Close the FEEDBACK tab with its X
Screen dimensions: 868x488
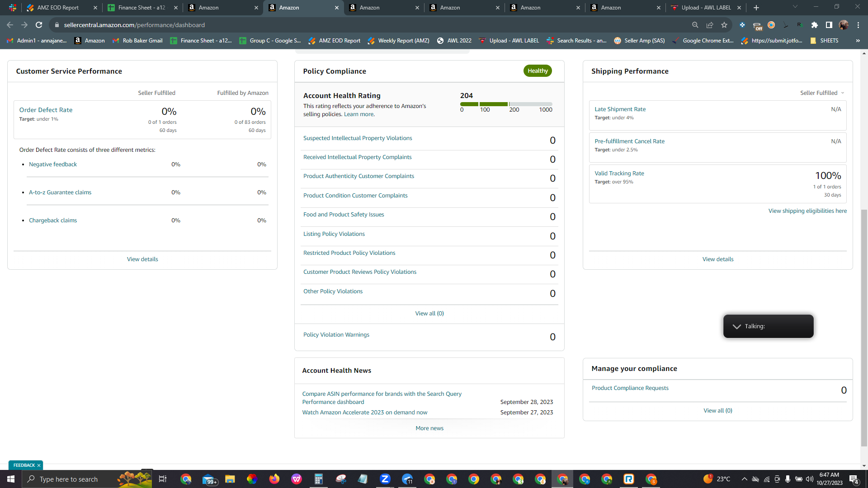[x=39, y=465]
